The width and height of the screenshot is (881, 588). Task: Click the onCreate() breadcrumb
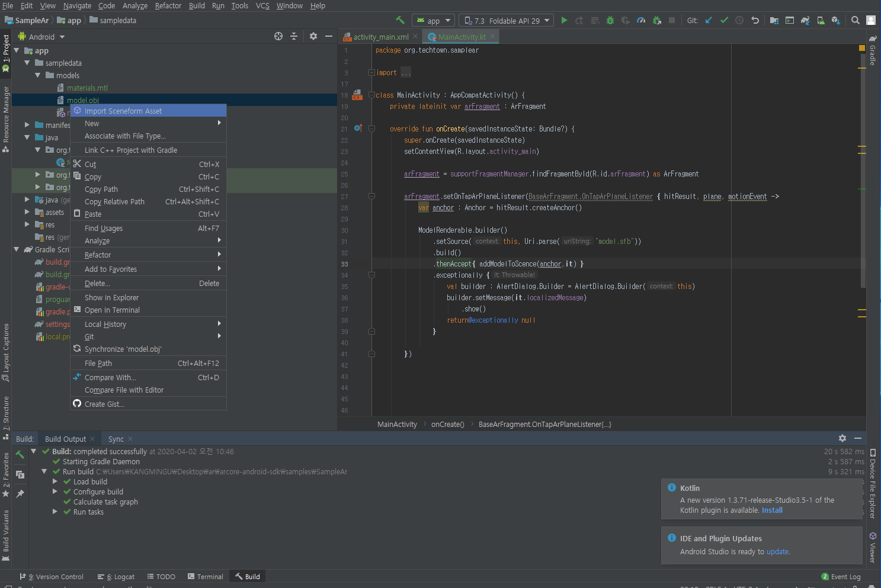pyautogui.click(x=448, y=424)
